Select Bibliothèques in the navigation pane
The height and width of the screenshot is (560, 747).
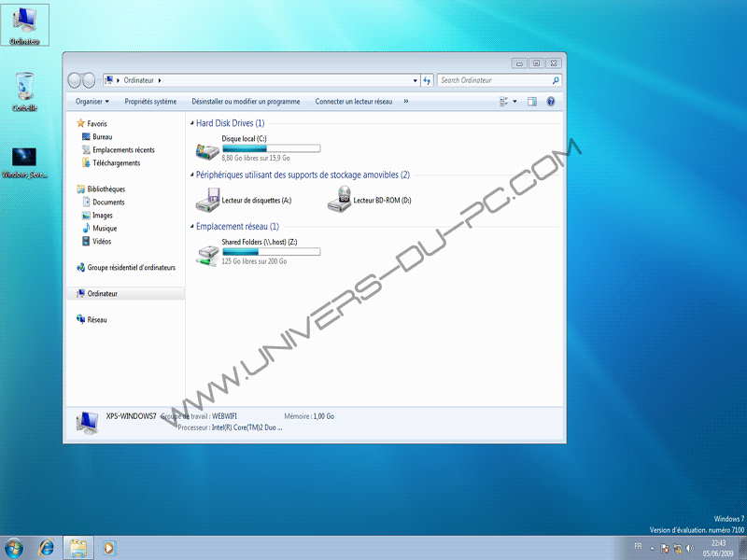point(101,189)
